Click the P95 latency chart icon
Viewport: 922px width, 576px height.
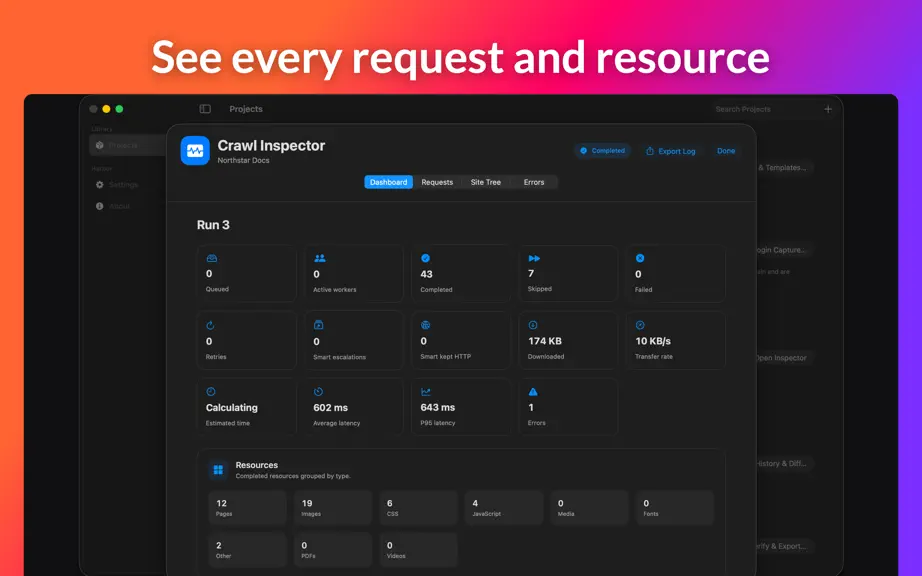click(426, 391)
